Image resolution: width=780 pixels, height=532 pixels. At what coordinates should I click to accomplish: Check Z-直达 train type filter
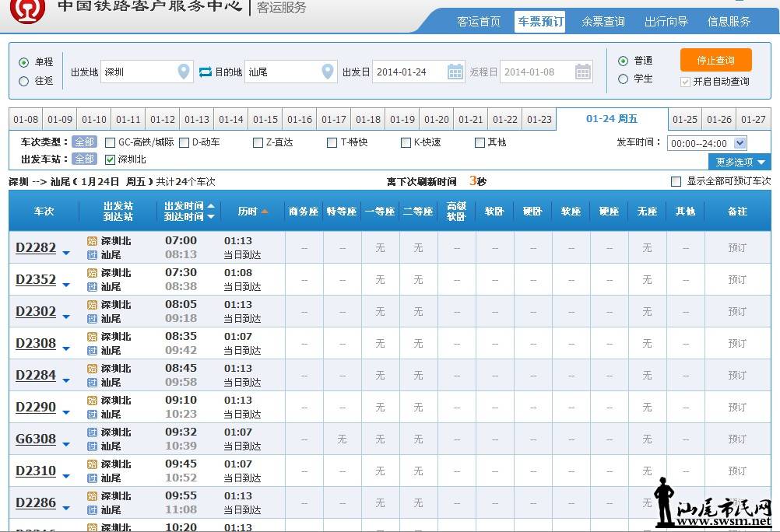(x=258, y=142)
